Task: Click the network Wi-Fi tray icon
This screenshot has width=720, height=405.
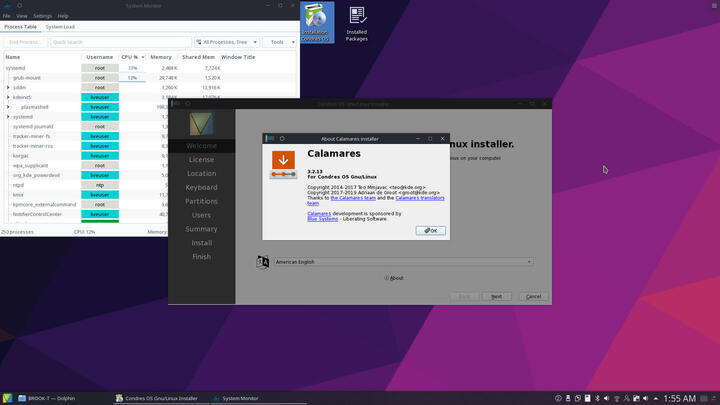Action: click(x=617, y=398)
